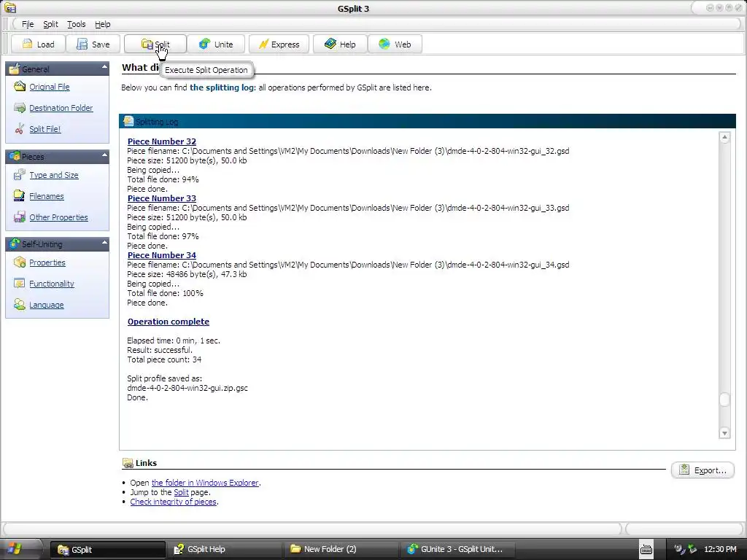This screenshot has width=747, height=560.
Task: Open the Split menu
Action: pyautogui.click(x=50, y=24)
